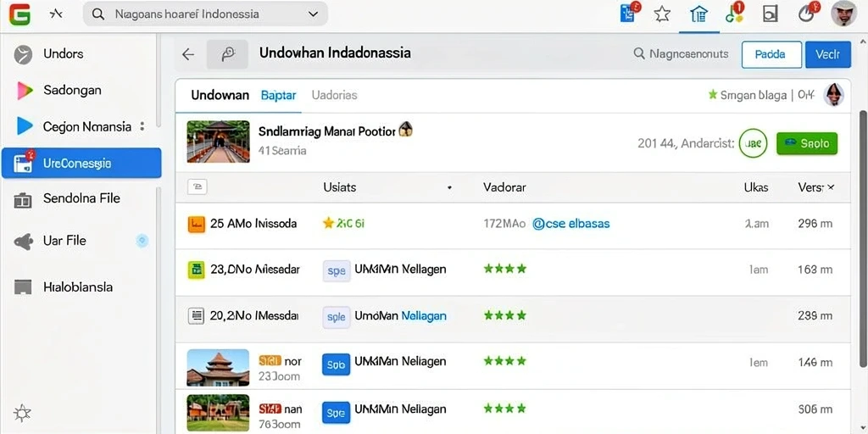868x434 pixels.
Task: Click the Nagoans hoaref Indonessia search field
Action: coord(205,14)
